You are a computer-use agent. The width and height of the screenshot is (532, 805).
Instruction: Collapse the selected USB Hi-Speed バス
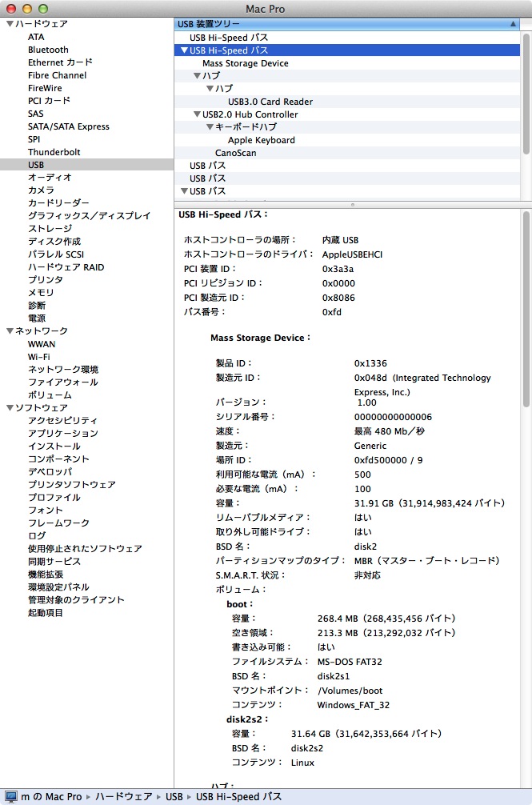185,50
